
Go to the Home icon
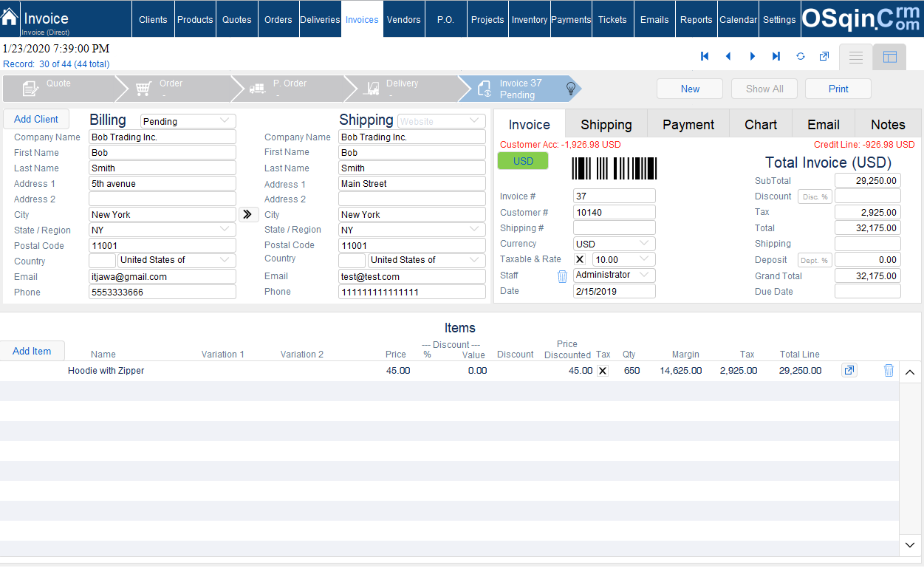10,16
